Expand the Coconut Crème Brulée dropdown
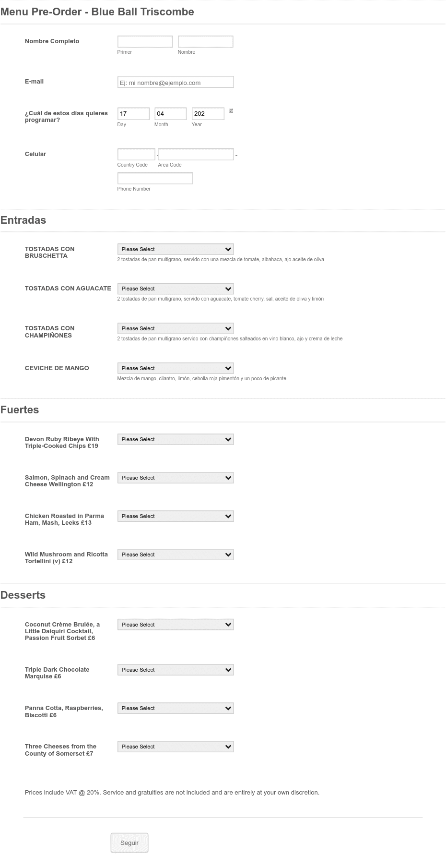 tap(176, 625)
